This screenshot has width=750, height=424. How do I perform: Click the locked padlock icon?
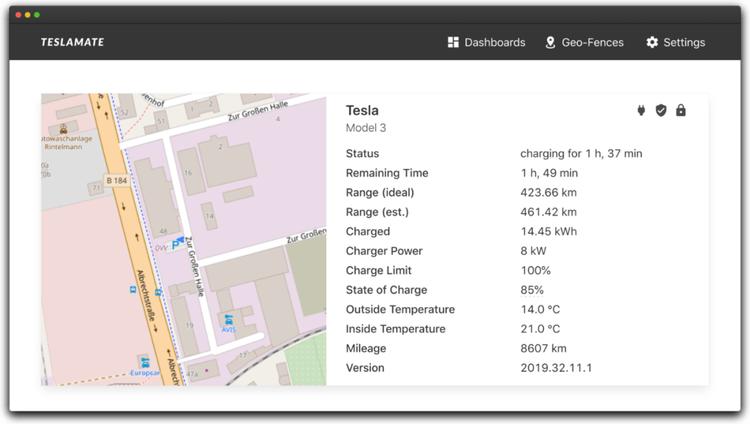coord(681,111)
